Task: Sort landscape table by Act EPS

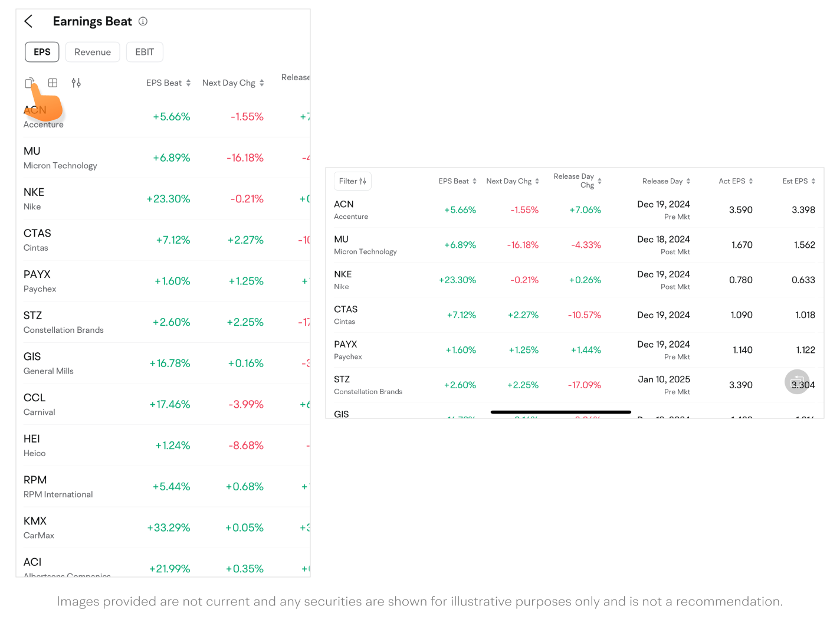Action: [x=735, y=181]
